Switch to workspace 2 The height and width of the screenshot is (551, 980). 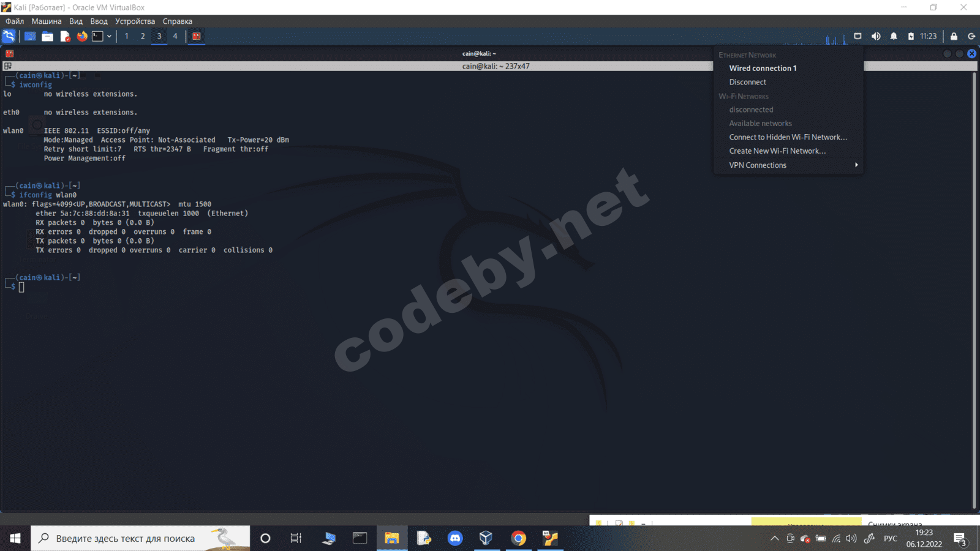tap(143, 36)
